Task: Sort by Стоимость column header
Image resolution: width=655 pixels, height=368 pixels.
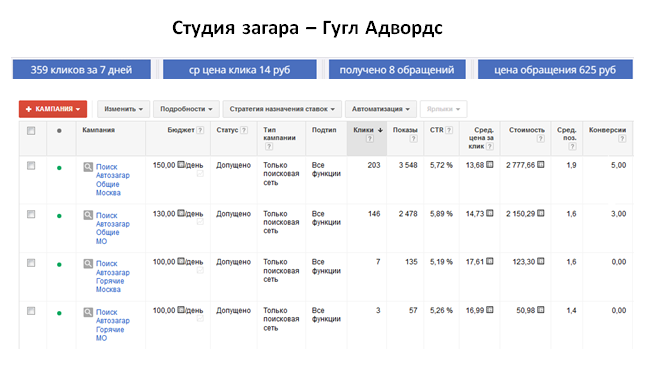Action: pyautogui.click(x=526, y=130)
